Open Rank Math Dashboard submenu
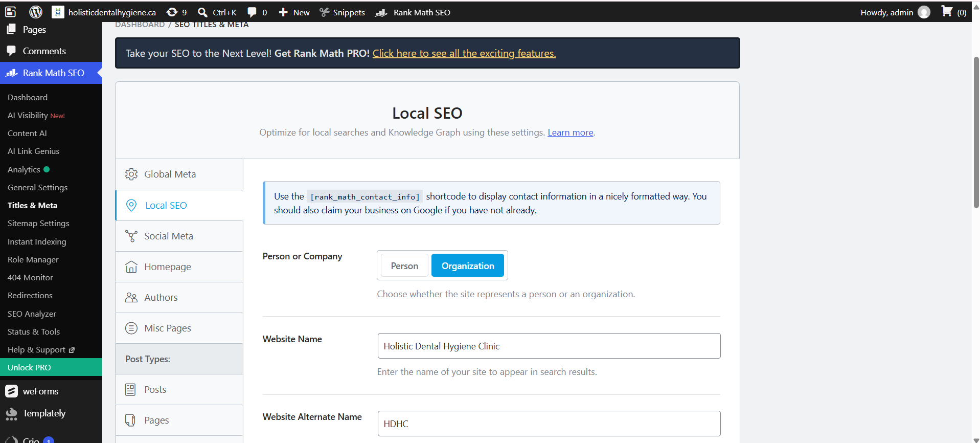The height and width of the screenshot is (443, 980). [28, 97]
